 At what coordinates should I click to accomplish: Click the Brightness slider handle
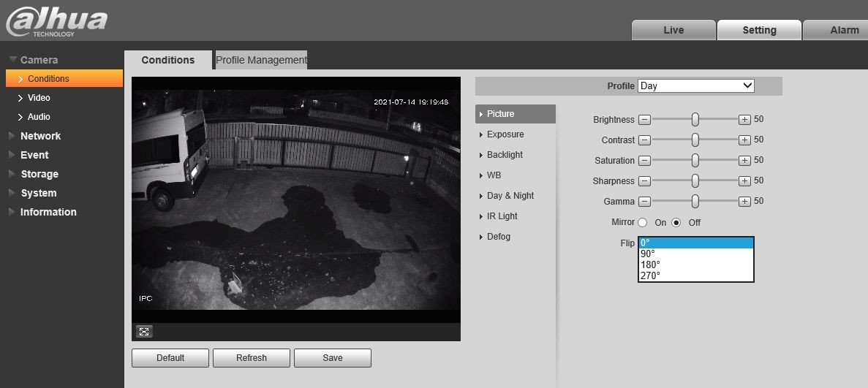click(695, 119)
